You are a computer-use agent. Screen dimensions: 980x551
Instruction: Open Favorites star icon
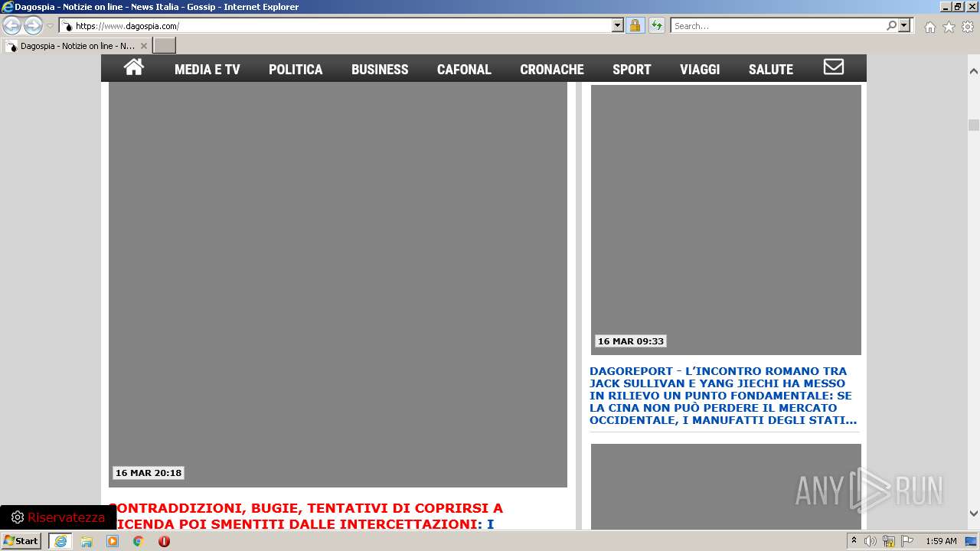pyautogui.click(x=949, y=27)
